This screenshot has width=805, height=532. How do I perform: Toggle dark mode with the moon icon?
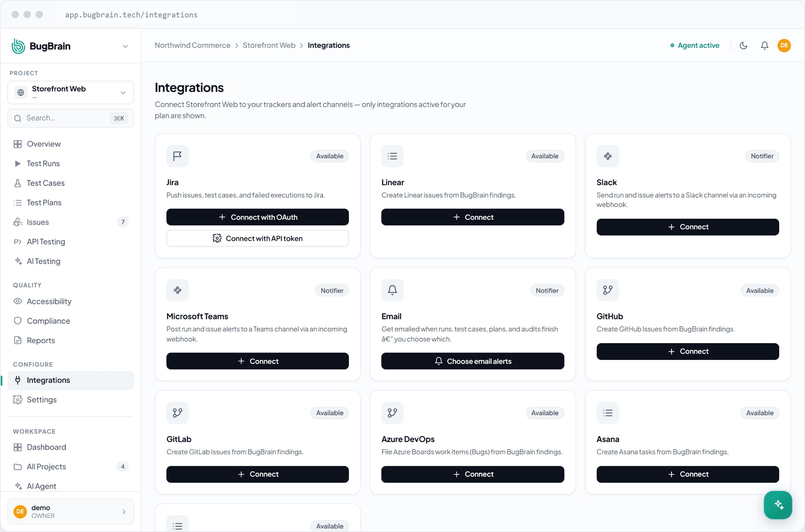point(743,46)
